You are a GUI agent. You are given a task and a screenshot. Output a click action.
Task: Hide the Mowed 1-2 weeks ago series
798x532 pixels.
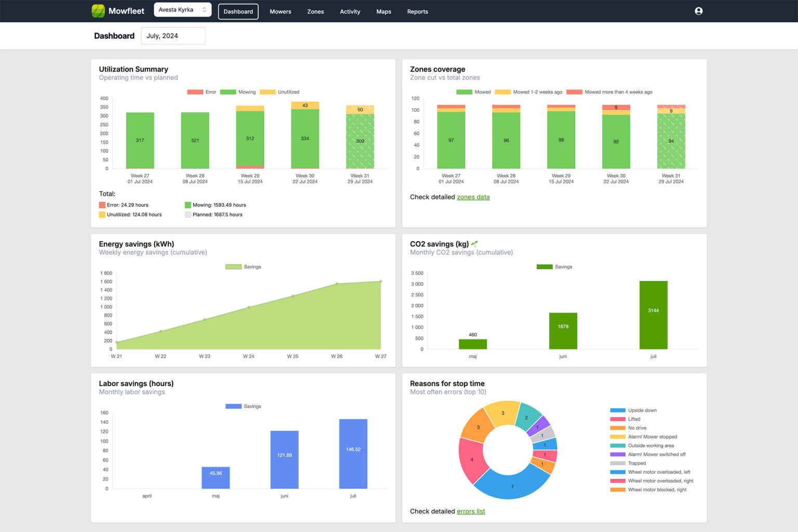click(x=528, y=92)
